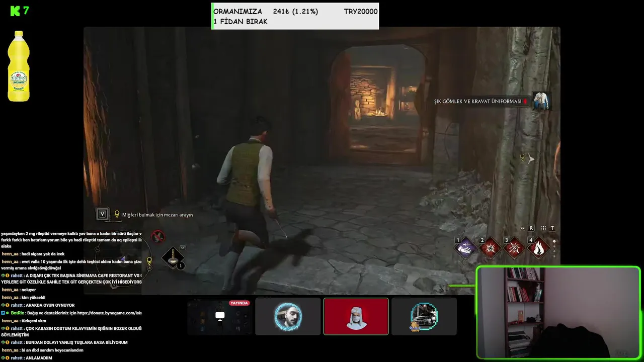
Task: Select spell slot 2 red burst spell
Action: pos(490,248)
